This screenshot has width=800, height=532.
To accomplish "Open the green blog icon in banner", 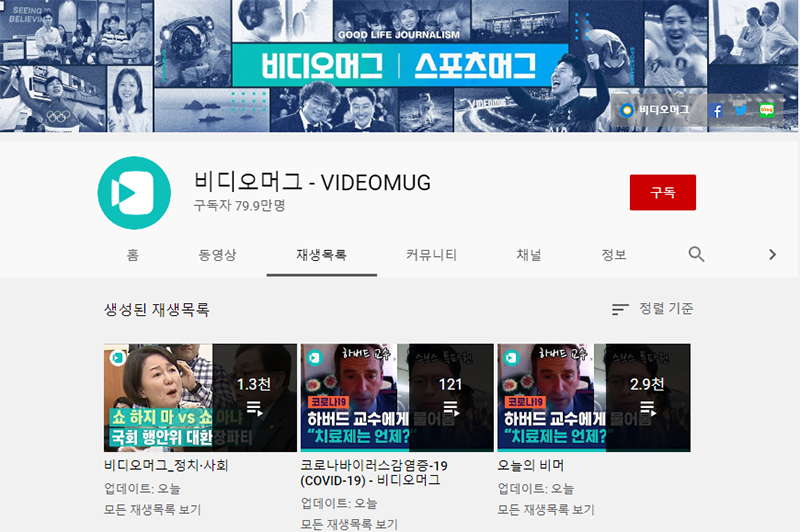I will (766, 110).
